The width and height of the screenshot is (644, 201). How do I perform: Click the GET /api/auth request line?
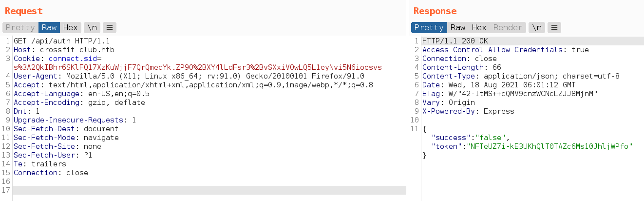coord(62,41)
